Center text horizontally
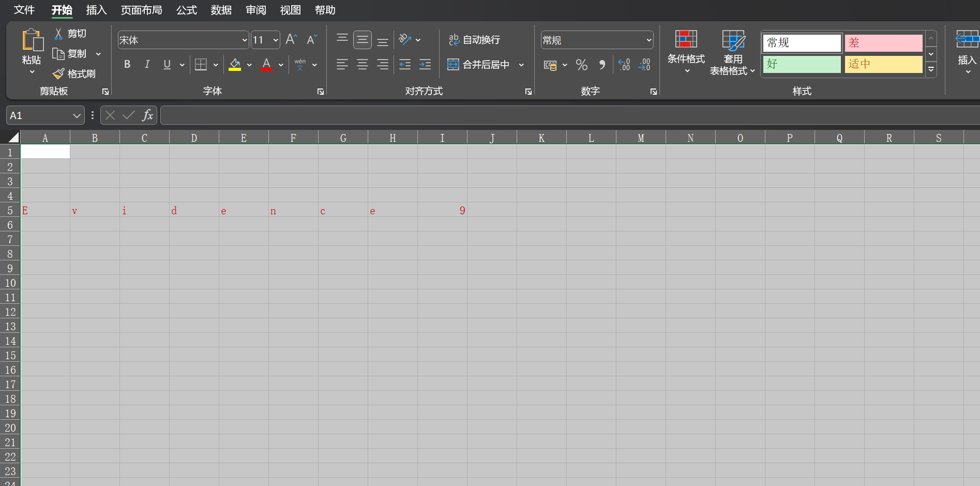Screen dimensions: 980x486 click(363, 65)
